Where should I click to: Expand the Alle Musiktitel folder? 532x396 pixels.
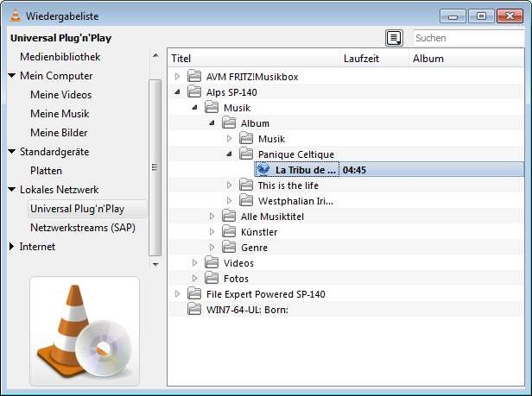coord(212,216)
